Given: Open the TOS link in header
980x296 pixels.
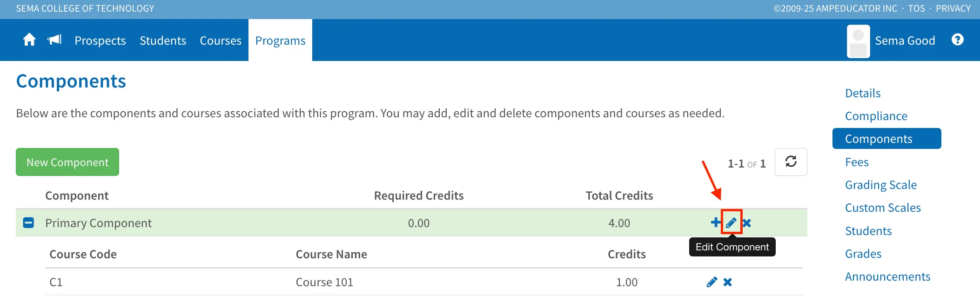Looking at the screenshot, I should [x=917, y=8].
